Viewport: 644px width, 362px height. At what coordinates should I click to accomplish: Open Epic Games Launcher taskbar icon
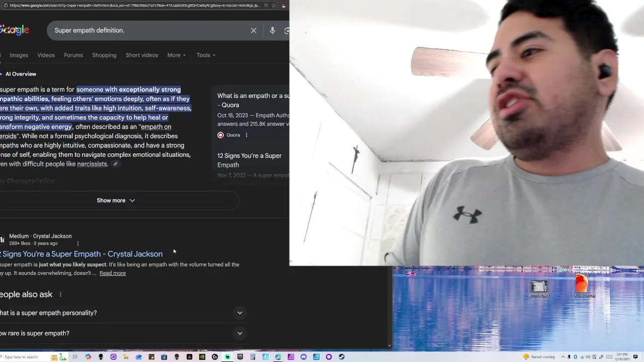240,357
